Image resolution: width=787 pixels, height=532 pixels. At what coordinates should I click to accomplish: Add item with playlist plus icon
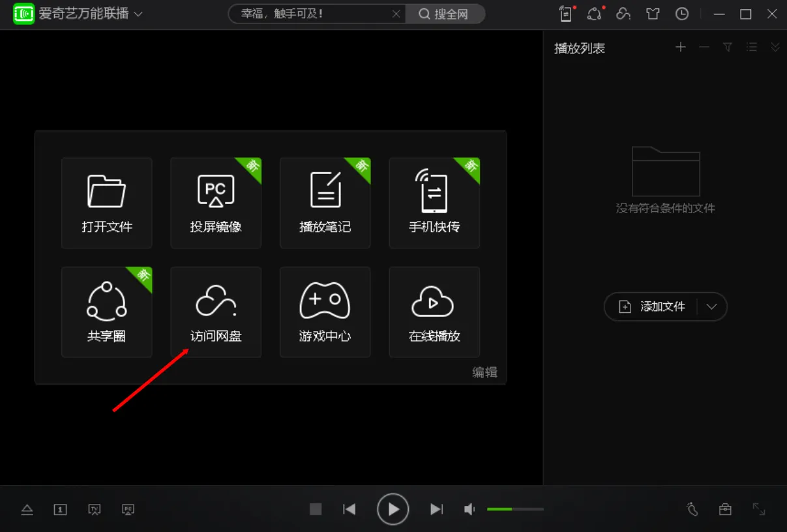681,47
